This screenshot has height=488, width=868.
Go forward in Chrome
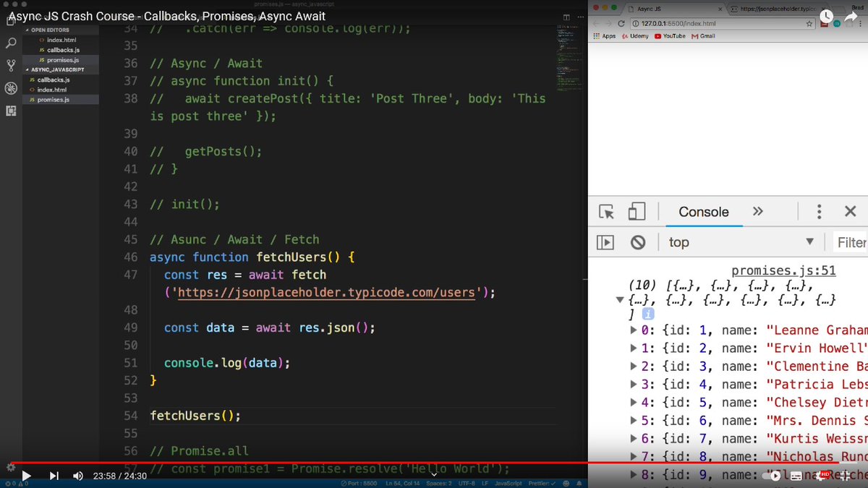pos(609,24)
